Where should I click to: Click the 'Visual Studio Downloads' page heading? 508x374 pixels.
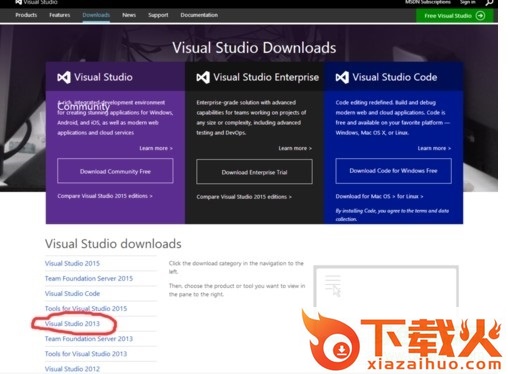click(254, 48)
